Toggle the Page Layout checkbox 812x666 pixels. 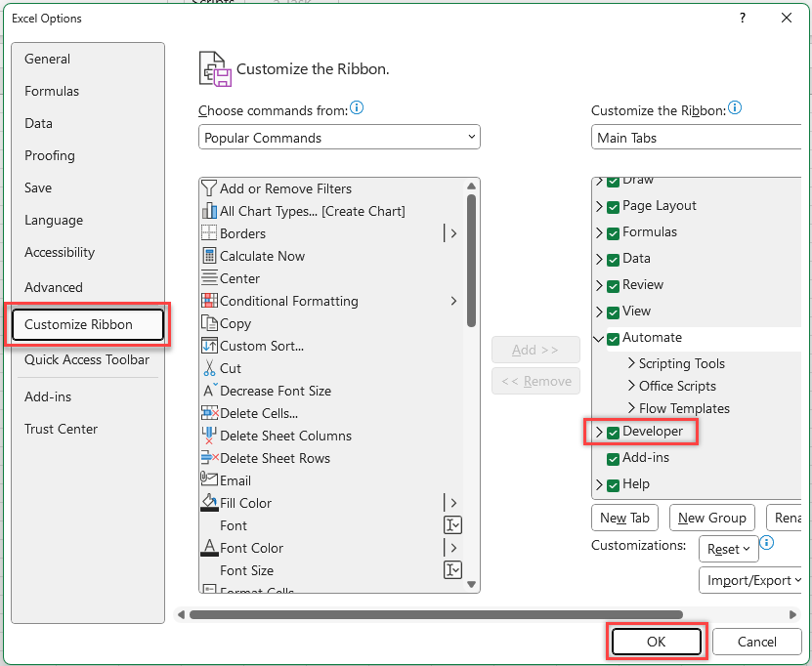point(613,206)
